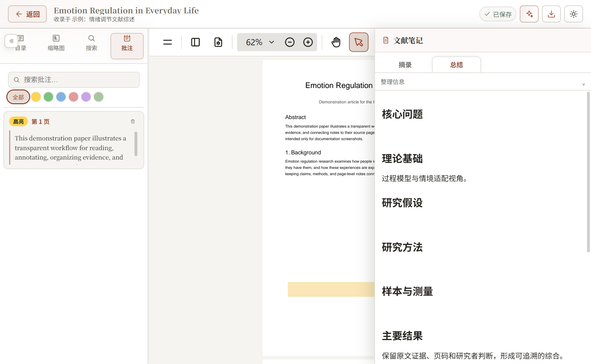This screenshot has height=364, width=591.
Task: Open the 62% zoom level dropdown
Action: pos(260,42)
